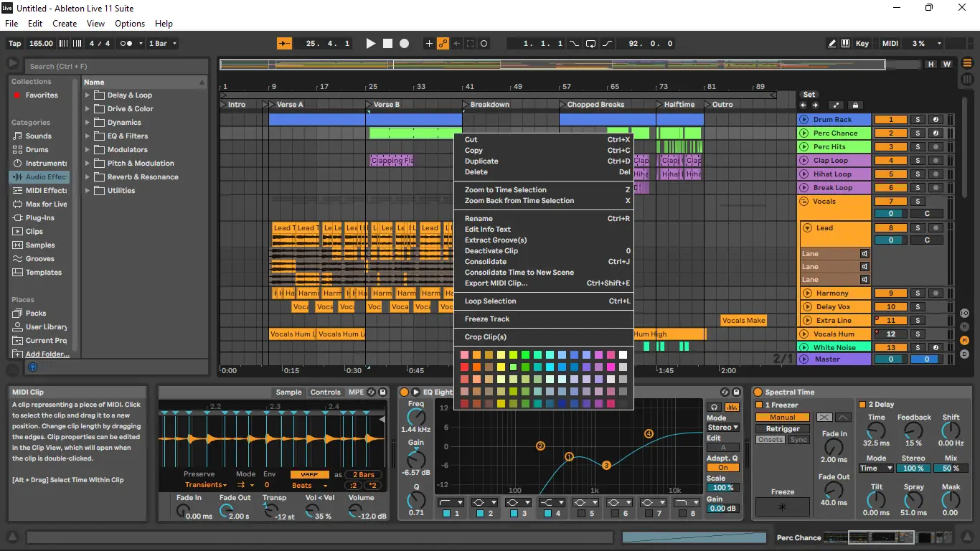Click the Retrigger button in Spectral Time
The height and width of the screenshot is (551, 980).
782,429
